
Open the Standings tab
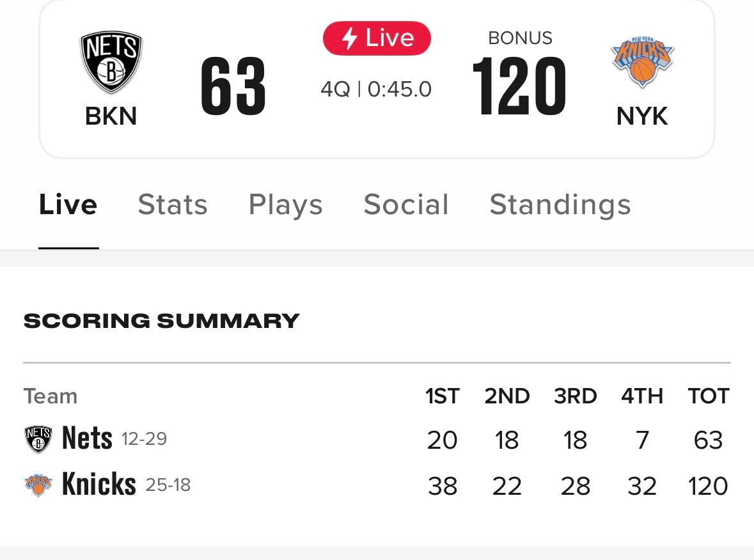[560, 205]
